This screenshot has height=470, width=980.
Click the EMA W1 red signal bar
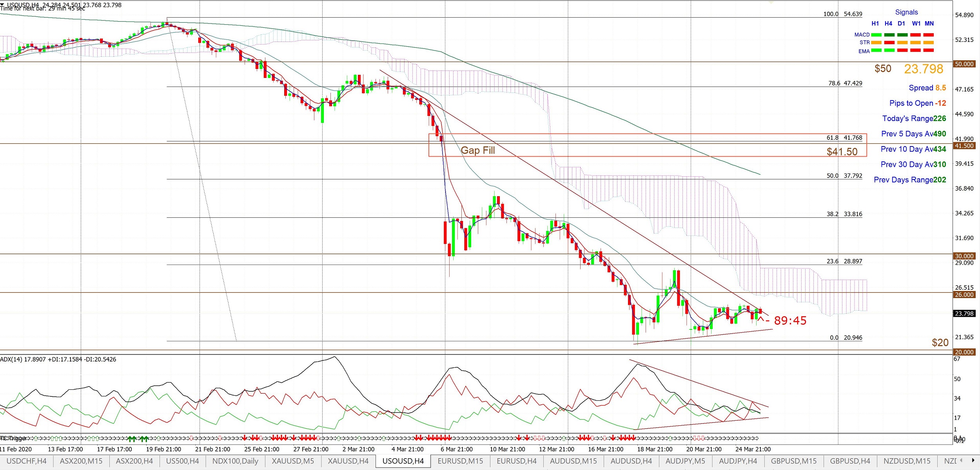[916, 50]
